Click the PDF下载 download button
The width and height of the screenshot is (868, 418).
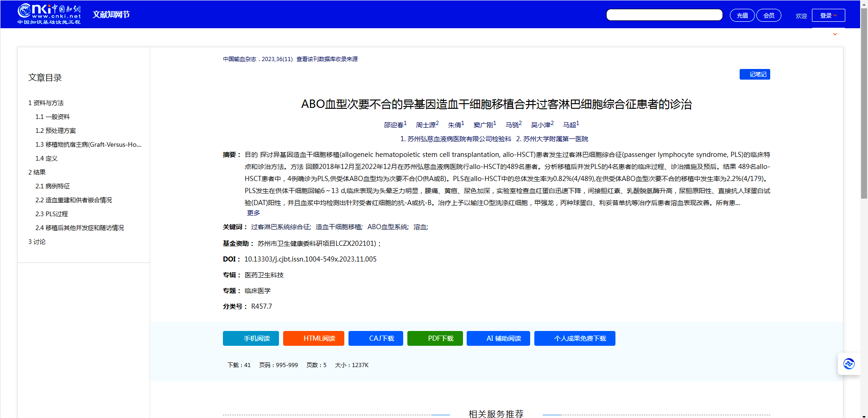(435, 338)
